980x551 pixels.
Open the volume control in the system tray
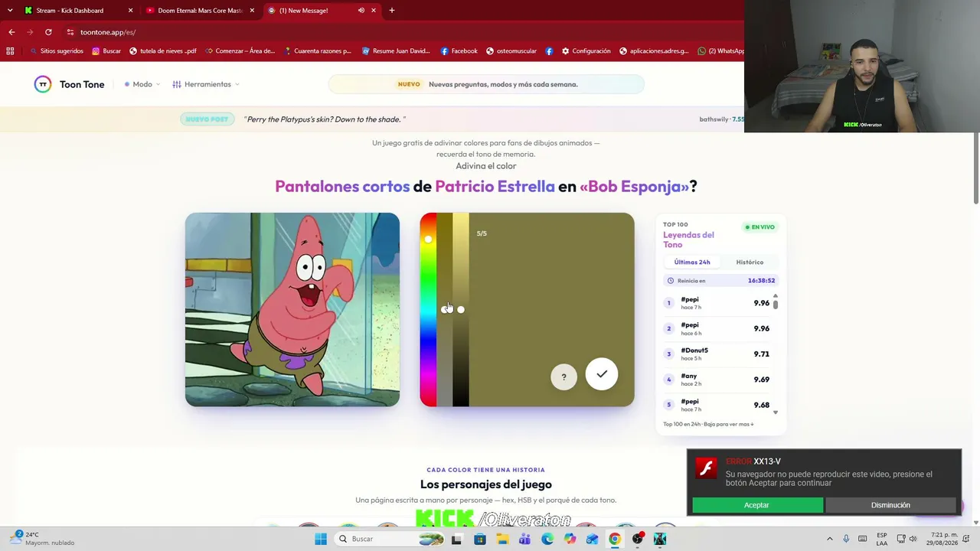point(913,539)
